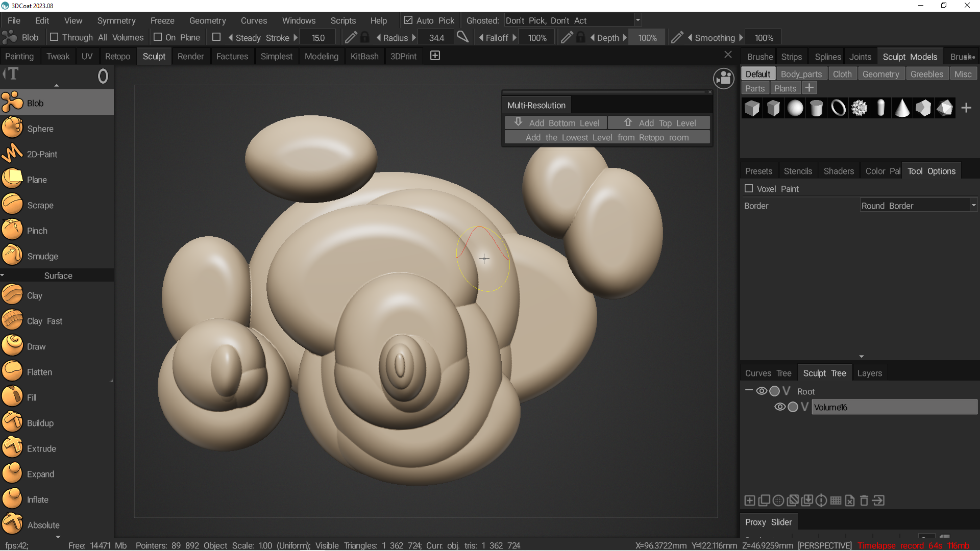Switch to the Retopo room tab
Screen dimensions: 980x551
pyautogui.click(x=117, y=56)
